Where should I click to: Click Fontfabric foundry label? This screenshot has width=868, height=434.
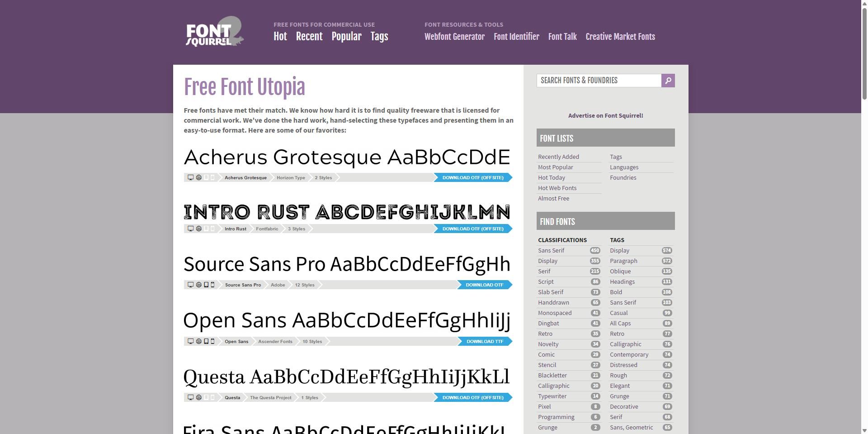point(267,229)
